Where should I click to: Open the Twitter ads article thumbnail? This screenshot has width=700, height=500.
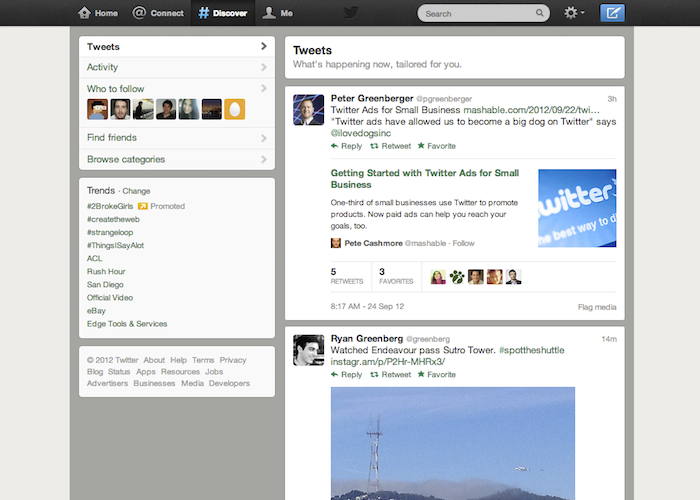coord(577,208)
